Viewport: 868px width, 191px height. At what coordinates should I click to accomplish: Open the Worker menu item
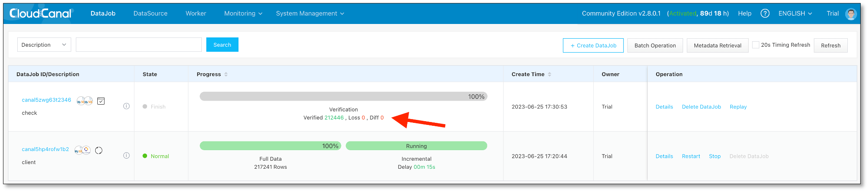(x=196, y=13)
